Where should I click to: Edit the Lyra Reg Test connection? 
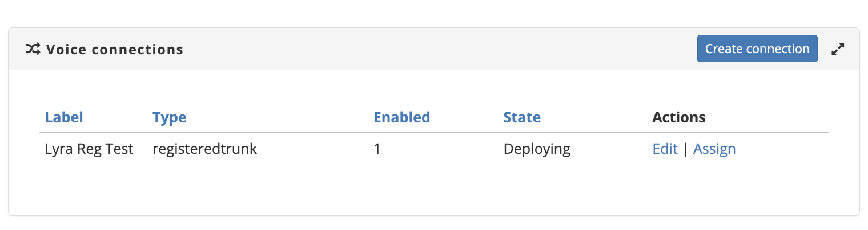pyautogui.click(x=665, y=149)
